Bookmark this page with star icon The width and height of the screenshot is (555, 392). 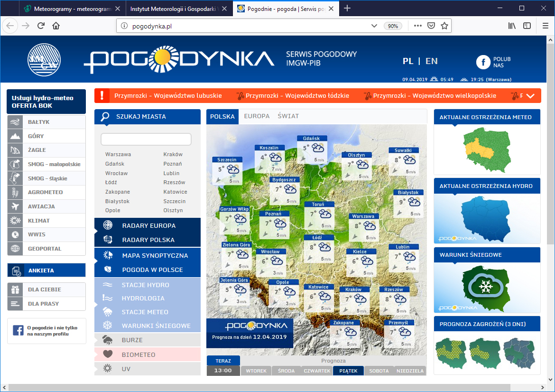point(444,26)
